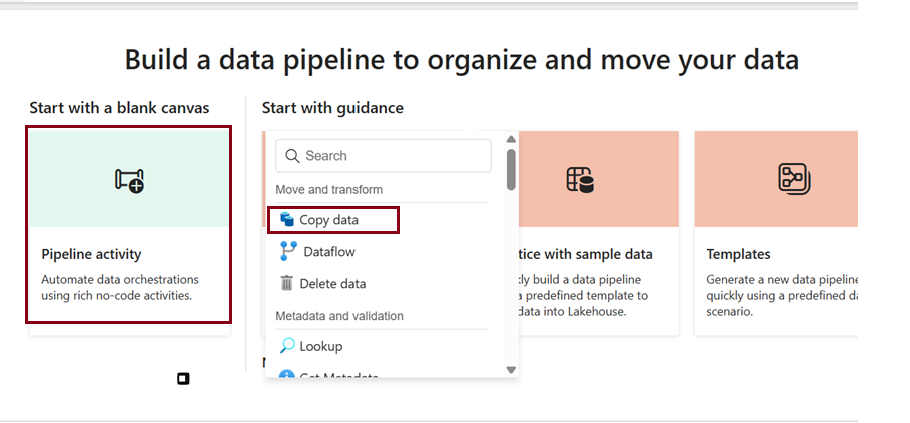
Task: Click the Delete data trash icon
Action: pyautogui.click(x=287, y=283)
